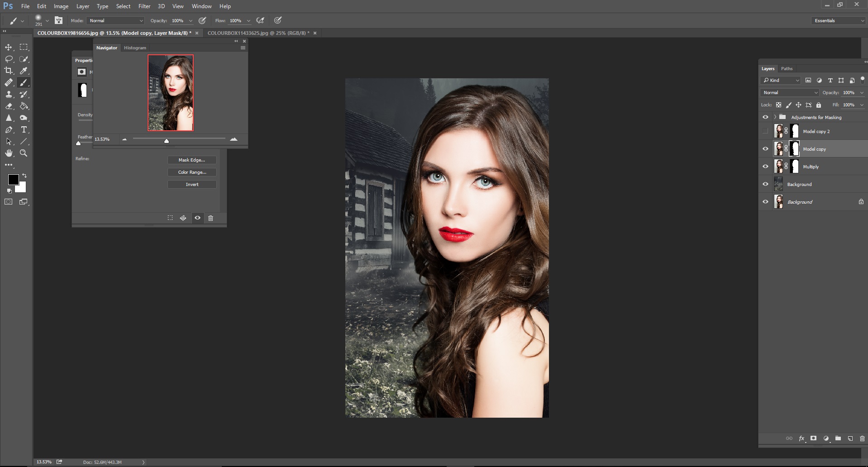Show the Model copy 2 layer
The height and width of the screenshot is (467, 868).
pos(765,131)
